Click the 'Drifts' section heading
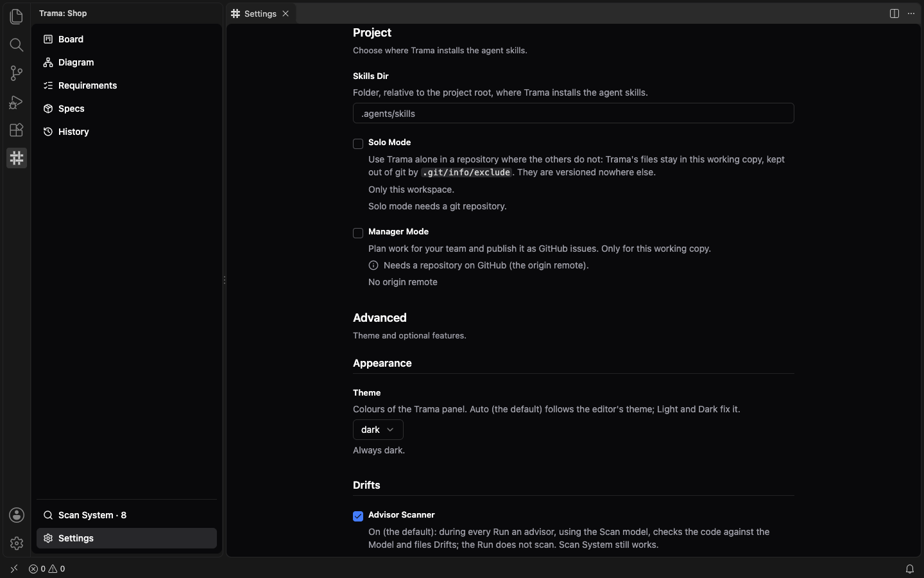Viewport: 924px width, 578px height. point(366,486)
